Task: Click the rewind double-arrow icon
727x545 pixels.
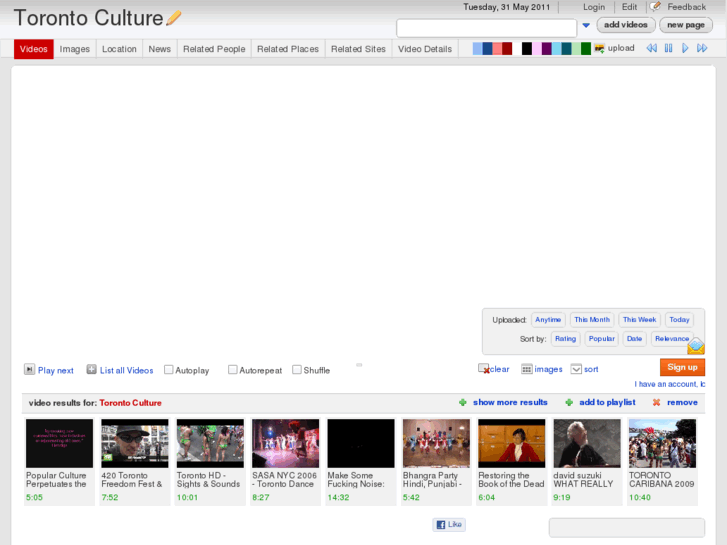Action: coord(651,48)
